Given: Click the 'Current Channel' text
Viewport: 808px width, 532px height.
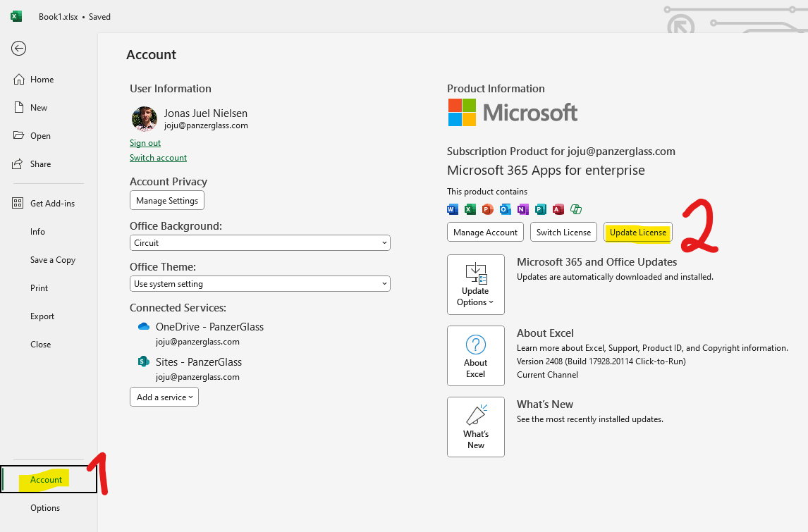Looking at the screenshot, I should 547,374.
